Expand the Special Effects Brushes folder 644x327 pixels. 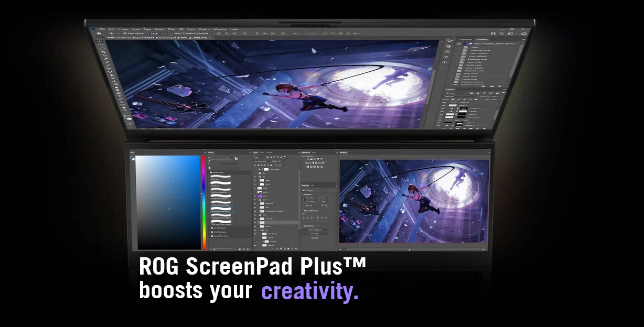pyautogui.click(x=210, y=236)
